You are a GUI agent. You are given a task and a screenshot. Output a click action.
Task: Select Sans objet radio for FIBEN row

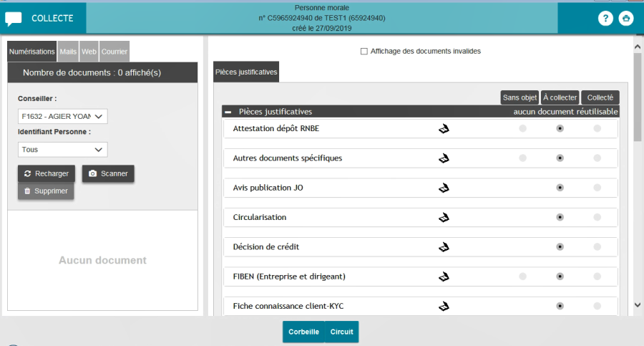tap(522, 277)
